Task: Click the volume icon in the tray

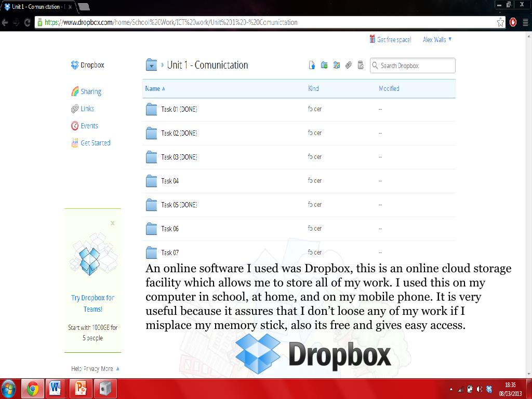Action: point(480,389)
